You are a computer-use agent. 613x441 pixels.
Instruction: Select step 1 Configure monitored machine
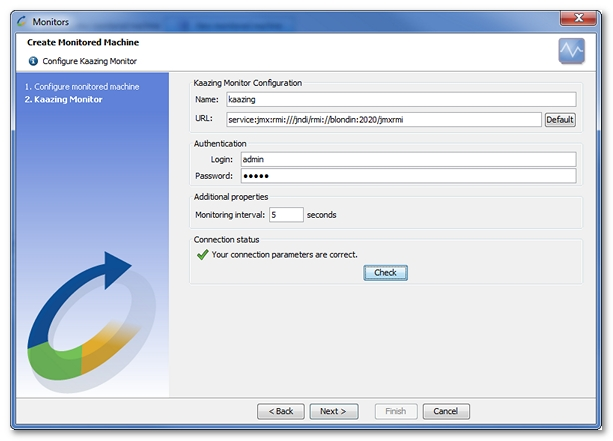click(x=82, y=87)
